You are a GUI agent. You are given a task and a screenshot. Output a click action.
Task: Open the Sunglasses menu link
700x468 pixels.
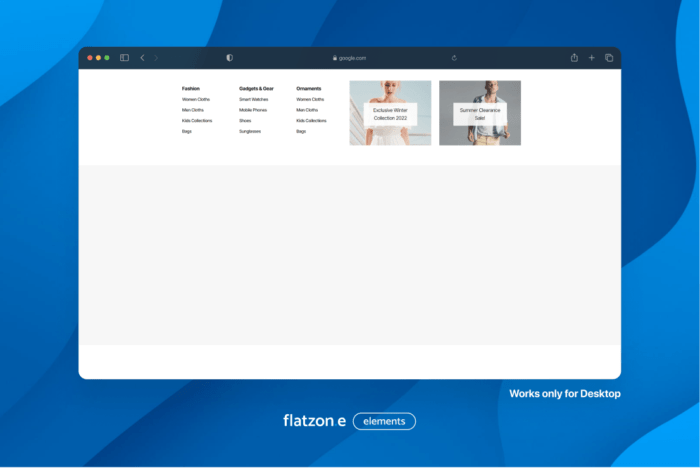(x=250, y=131)
